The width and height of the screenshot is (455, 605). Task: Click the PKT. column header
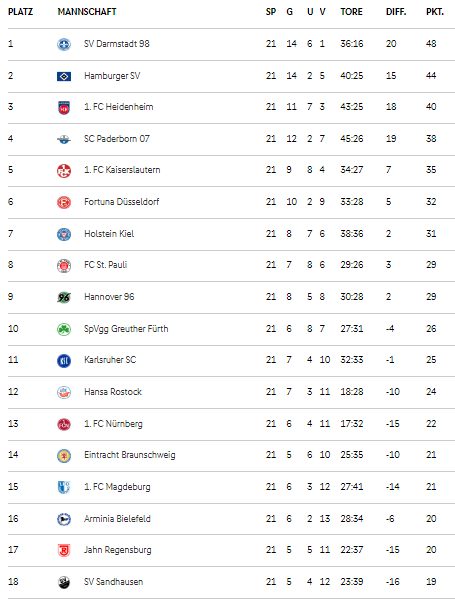435,12
